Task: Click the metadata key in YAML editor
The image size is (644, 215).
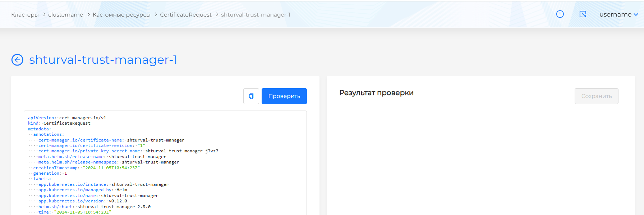Action: pos(38,129)
